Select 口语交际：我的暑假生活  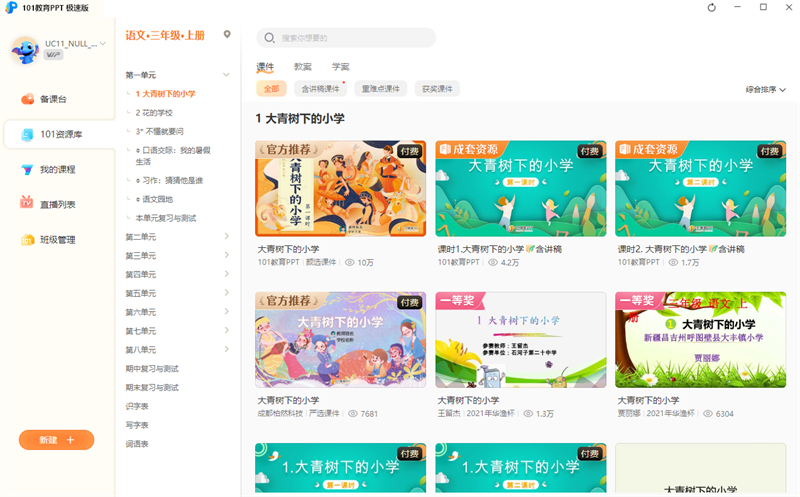173,156
